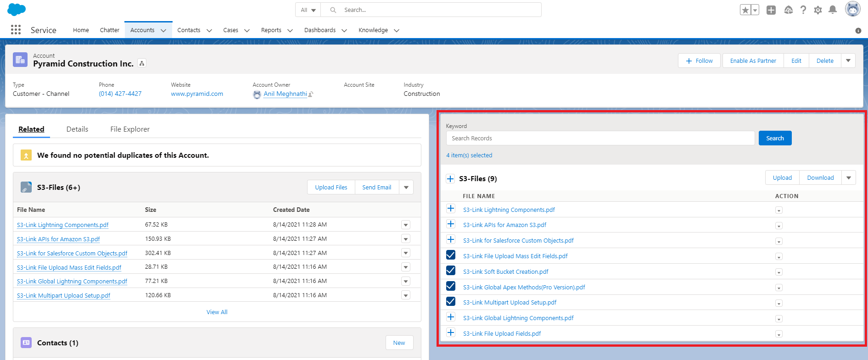Image resolution: width=868 pixels, height=360 pixels.
Task: Open the Cases tab dropdown chevron
Action: tap(247, 30)
